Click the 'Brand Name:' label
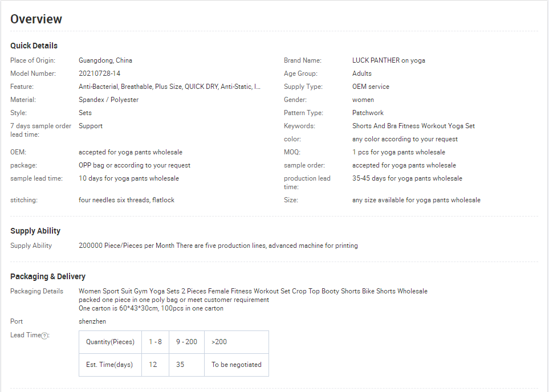 coord(303,60)
